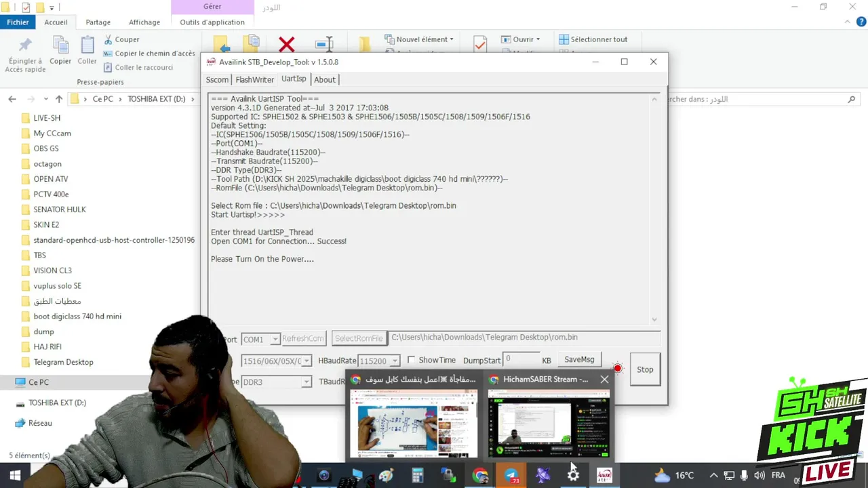Click the RefreshCom button
868x488 pixels.
(x=303, y=338)
